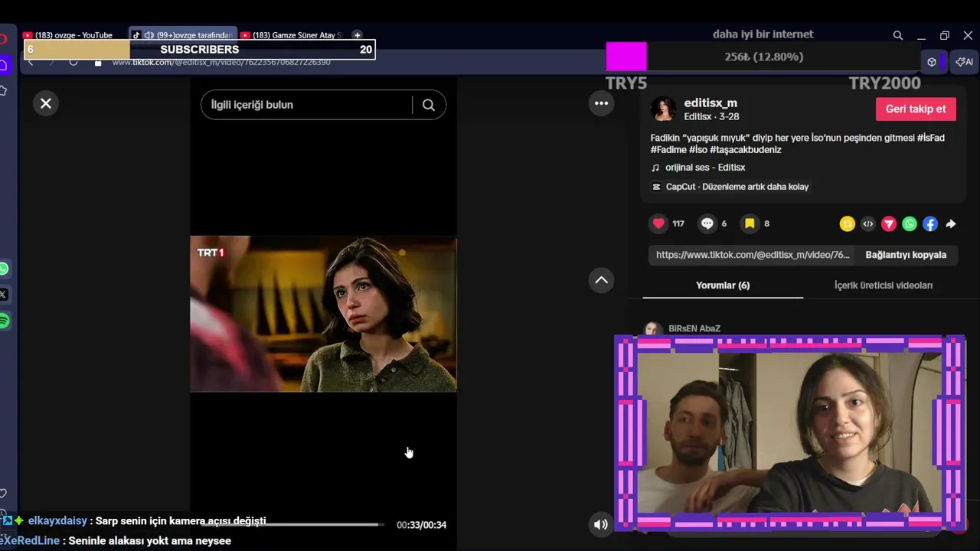
Task: Share the video to WhatsApp
Action: (x=909, y=224)
